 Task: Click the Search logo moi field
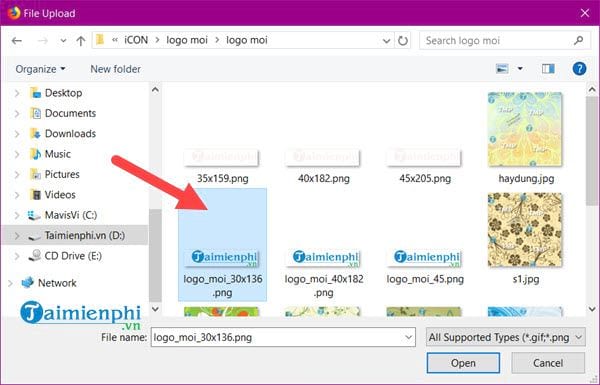click(504, 41)
